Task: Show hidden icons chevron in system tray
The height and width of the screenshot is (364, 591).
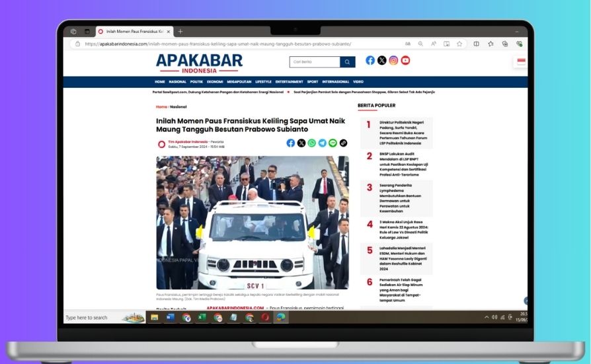Action: 487,317
